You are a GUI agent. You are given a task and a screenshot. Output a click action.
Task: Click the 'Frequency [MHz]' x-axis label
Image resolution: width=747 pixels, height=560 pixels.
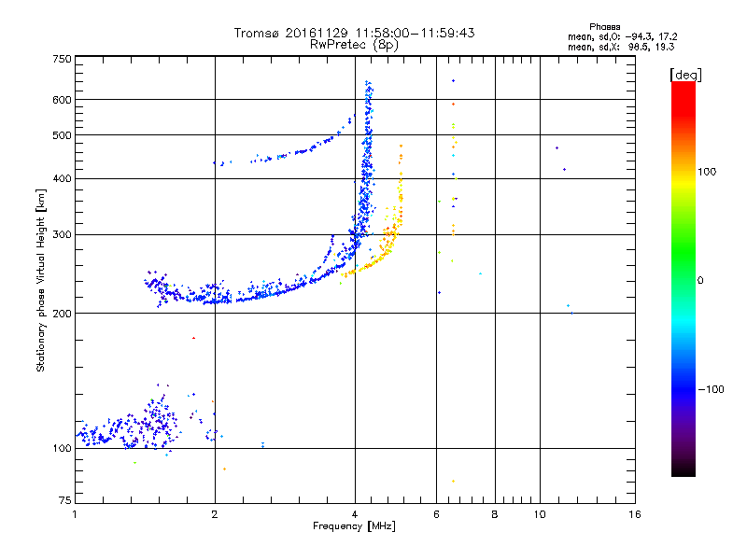click(354, 526)
